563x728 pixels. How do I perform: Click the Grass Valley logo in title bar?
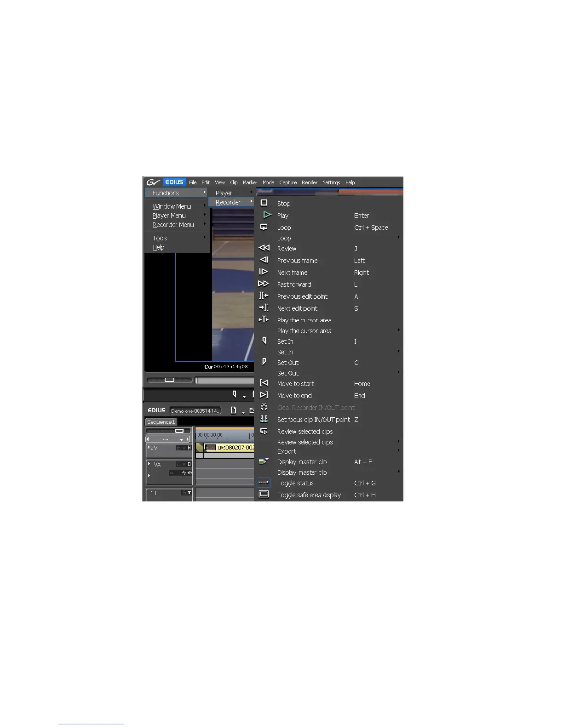pyautogui.click(x=154, y=182)
